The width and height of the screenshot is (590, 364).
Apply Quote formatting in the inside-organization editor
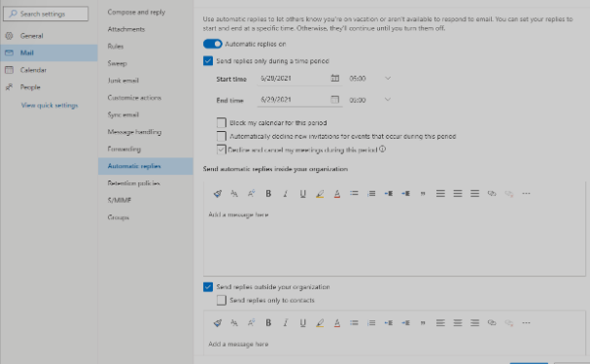(423, 194)
